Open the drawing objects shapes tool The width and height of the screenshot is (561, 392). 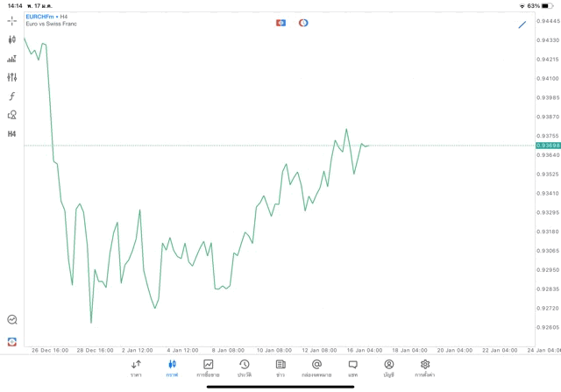click(12, 115)
